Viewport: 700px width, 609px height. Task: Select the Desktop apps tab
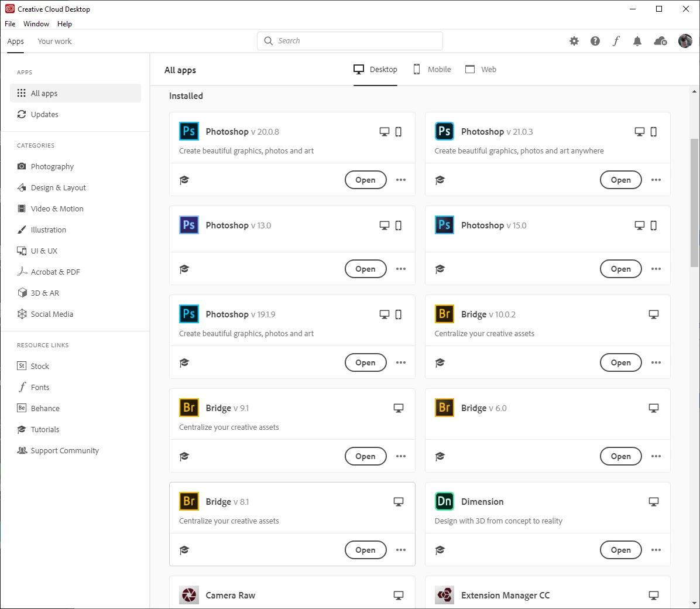[x=375, y=69]
